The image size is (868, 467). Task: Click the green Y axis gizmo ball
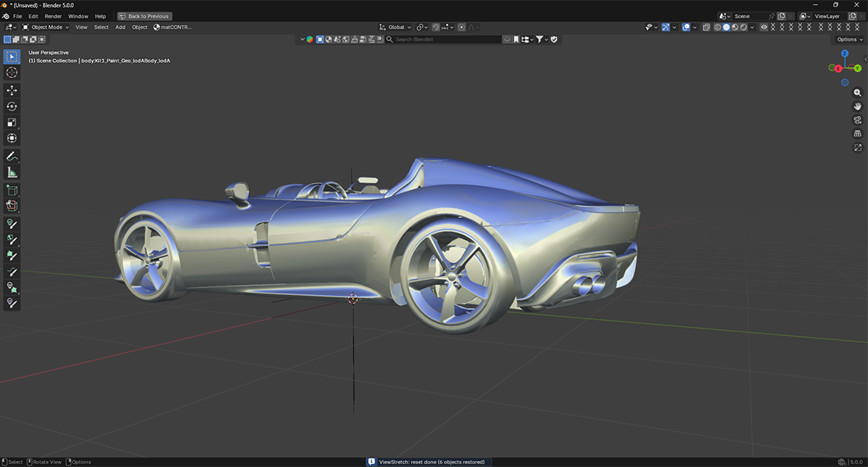coord(857,68)
